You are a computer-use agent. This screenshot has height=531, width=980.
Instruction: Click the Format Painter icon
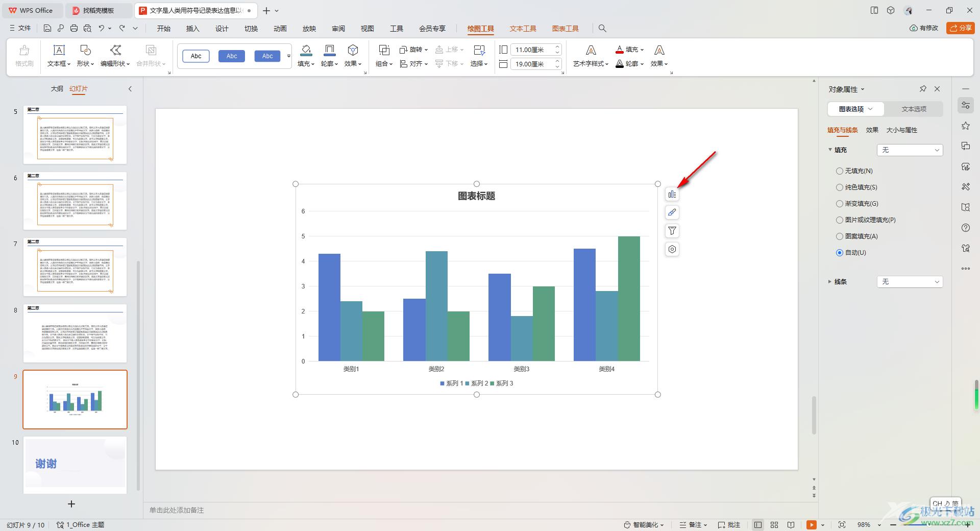click(x=24, y=56)
